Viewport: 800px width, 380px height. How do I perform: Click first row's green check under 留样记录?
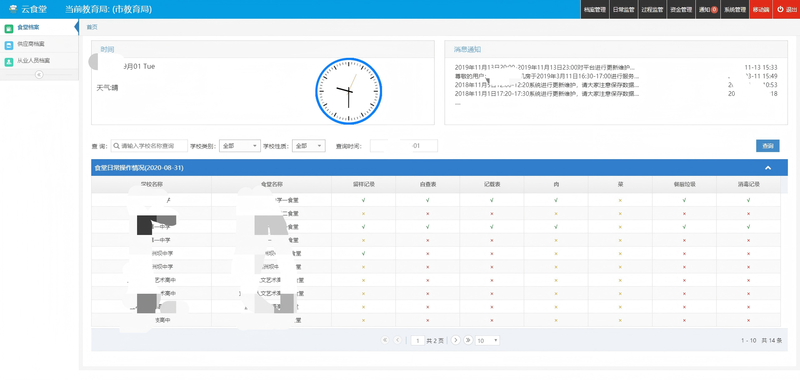coord(363,200)
